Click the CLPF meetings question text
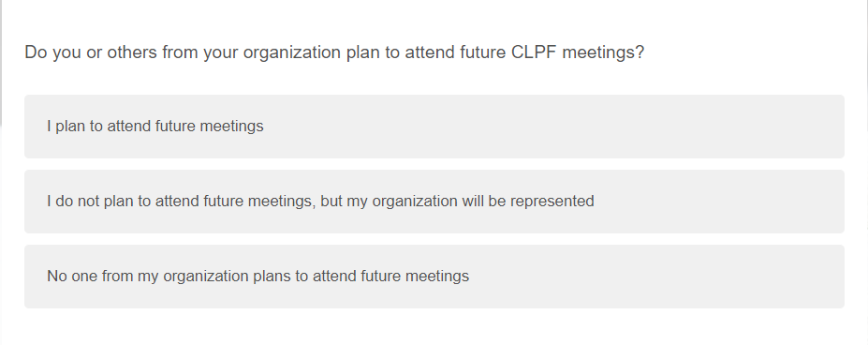This screenshot has width=868, height=345. (334, 52)
